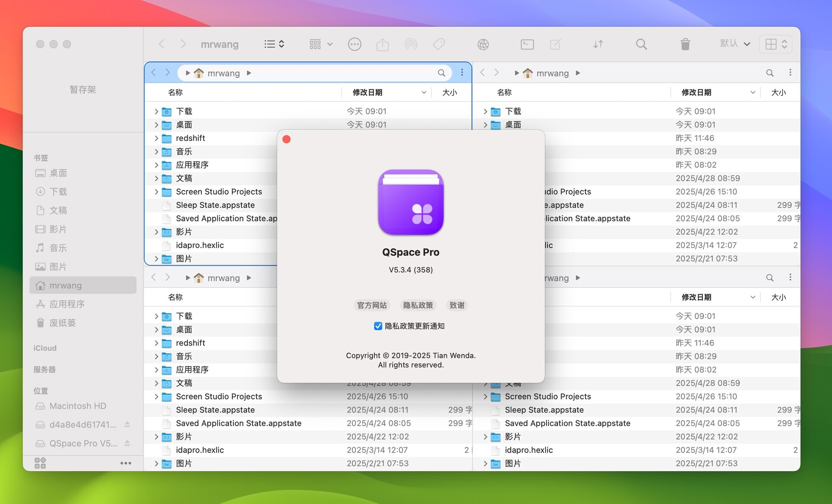Click the tags icon in the toolbar
This screenshot has height=504, width=832.
coord(439,44)
